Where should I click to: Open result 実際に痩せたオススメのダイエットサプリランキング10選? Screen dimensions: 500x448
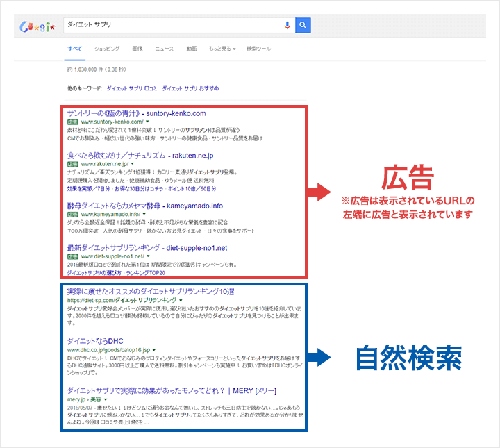coord(151,292)
